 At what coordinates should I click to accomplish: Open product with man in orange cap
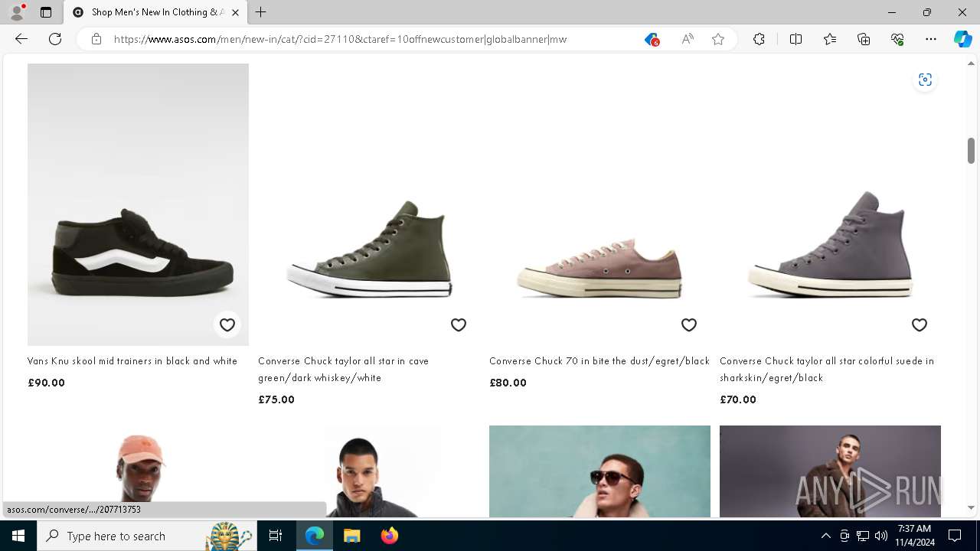[x=138, y=471]
